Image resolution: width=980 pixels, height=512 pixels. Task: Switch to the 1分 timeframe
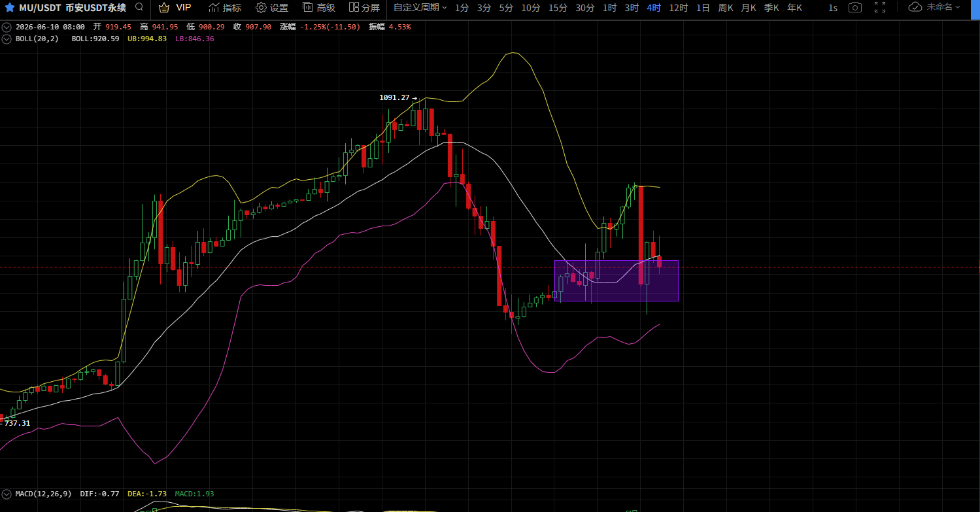point(462,7)
